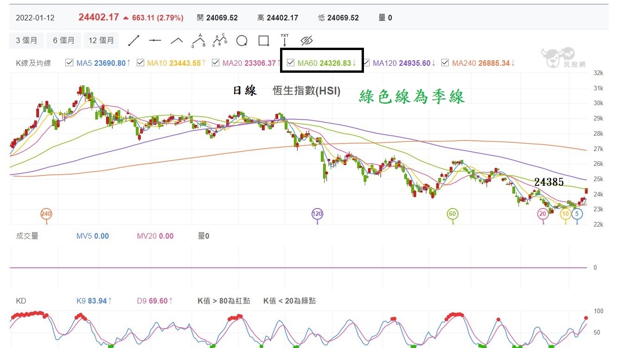Toggle off the MA60 checkbox
This screenshot has height=348, width=644.
(x=290, y=63)
